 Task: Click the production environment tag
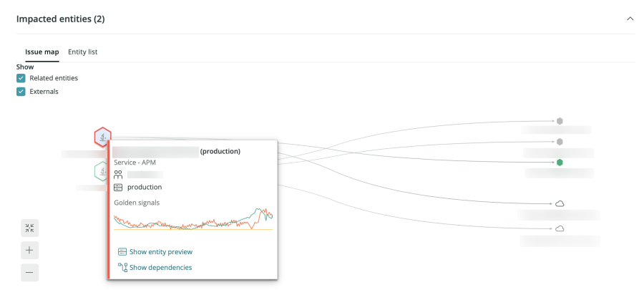(x=144, y=188)
